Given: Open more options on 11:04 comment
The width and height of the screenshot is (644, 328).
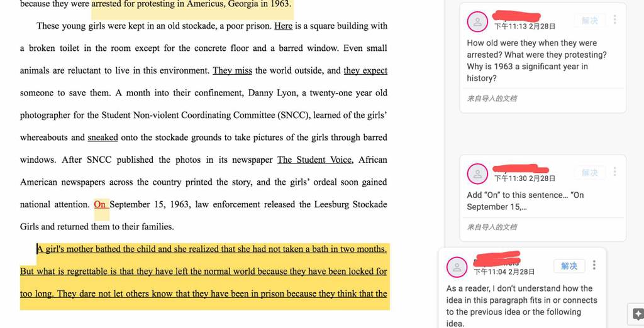Looking at the screenshot, I should (x=594, y=265).
